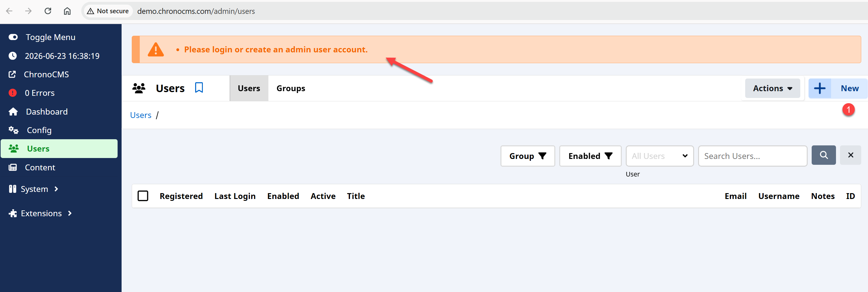868x292 pixels.
Task: Expand the Extensions submenu chevron
Action: (x=70, y=213)
